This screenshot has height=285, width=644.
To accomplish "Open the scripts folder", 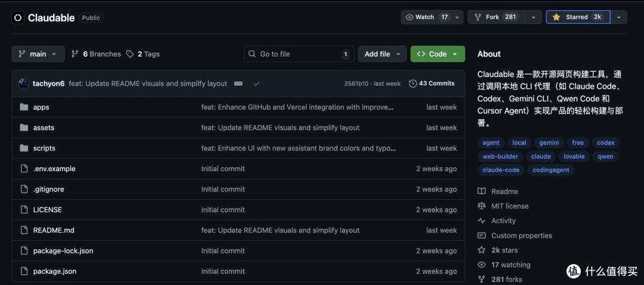I will [x=44, y=148].
